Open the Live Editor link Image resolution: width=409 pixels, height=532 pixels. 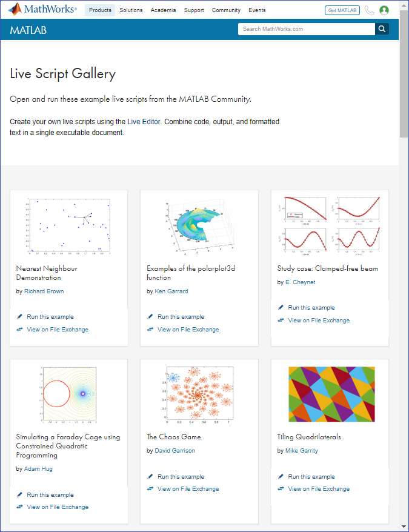[144, 122]
